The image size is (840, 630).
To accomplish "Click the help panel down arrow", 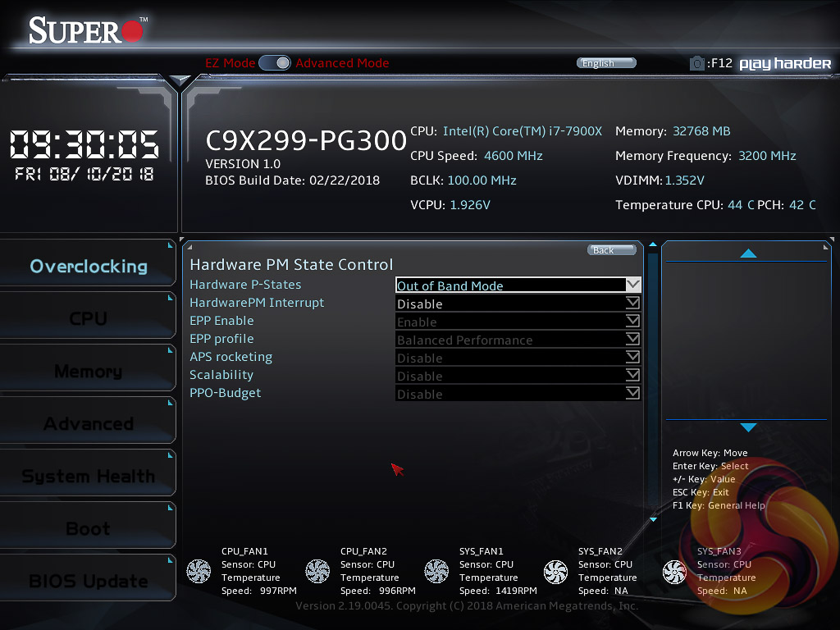I will click(748, 427).
